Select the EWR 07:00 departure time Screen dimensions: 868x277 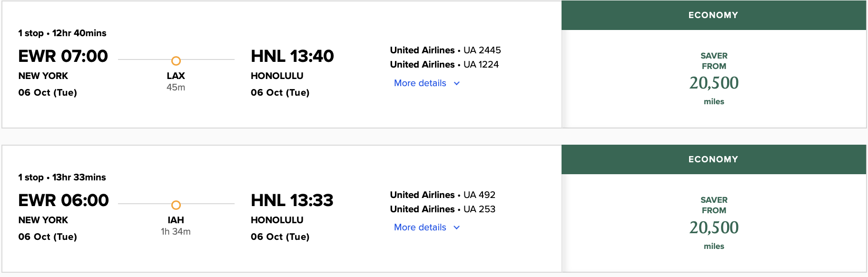pos(63,56)
